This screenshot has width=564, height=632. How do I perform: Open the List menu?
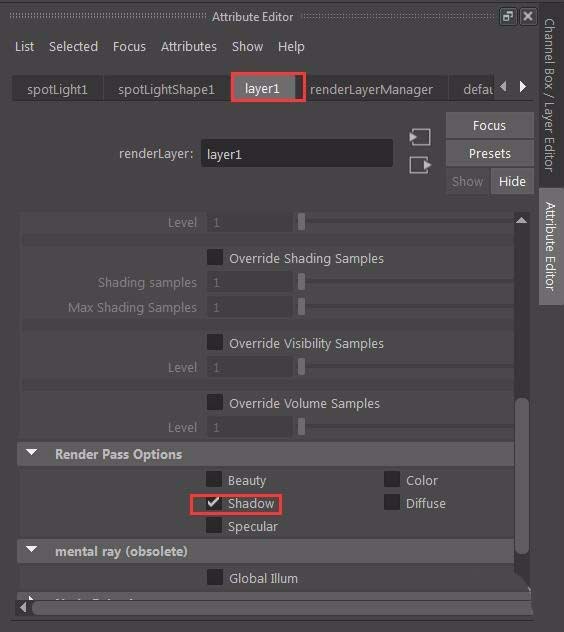pos(24,47)
